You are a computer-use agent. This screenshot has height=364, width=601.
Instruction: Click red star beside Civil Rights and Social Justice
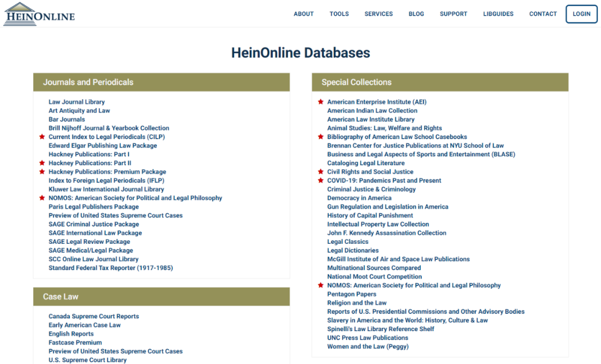click(x=321, y=171)
